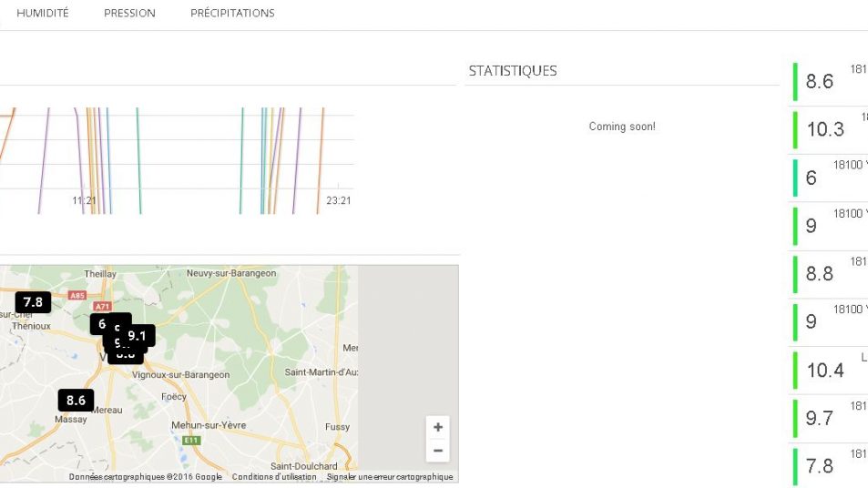This screenshot has height=488, width=868.
Task: Zoom in on the map with plus button
Action: tap(438, 427)
